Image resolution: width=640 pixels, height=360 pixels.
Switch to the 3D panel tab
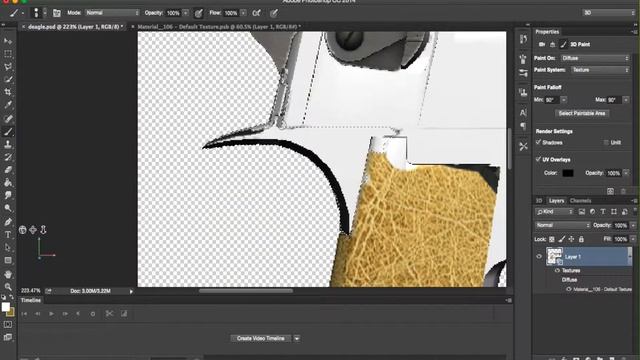(539, 201)
